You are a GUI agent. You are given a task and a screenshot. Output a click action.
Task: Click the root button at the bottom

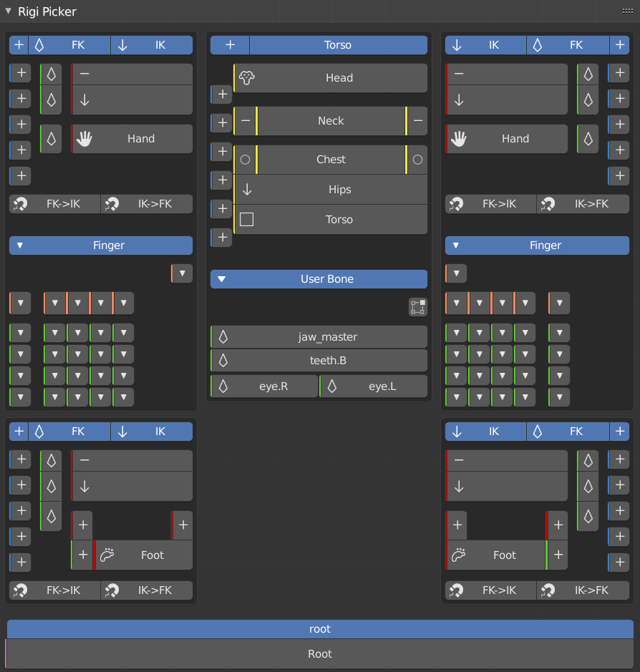(x=320, y=629)
